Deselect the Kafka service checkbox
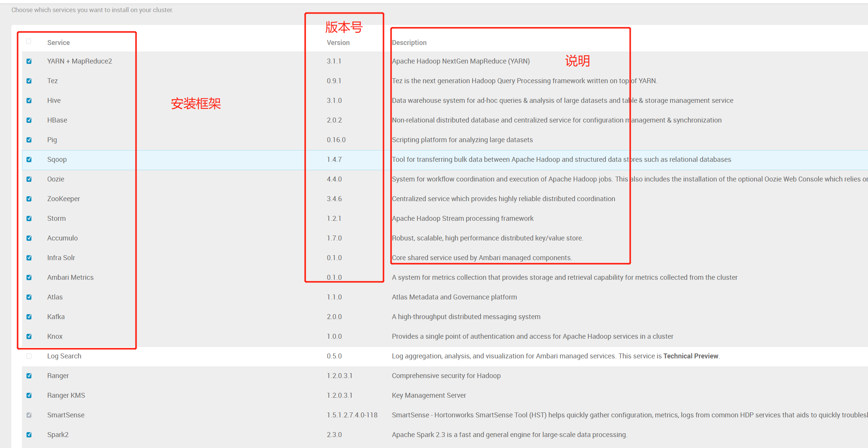 tap(29, 317)
